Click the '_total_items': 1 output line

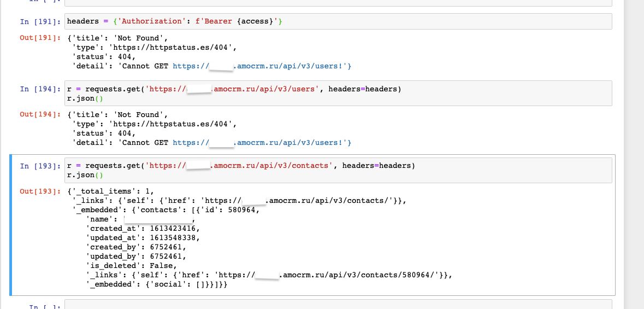pyautogui.click(x=111, y=191)
